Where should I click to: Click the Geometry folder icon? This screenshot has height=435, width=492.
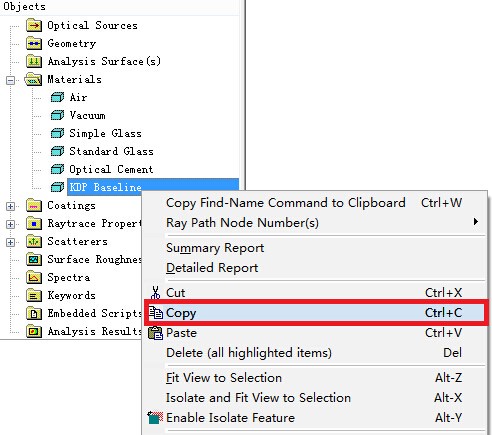[34, 43]
